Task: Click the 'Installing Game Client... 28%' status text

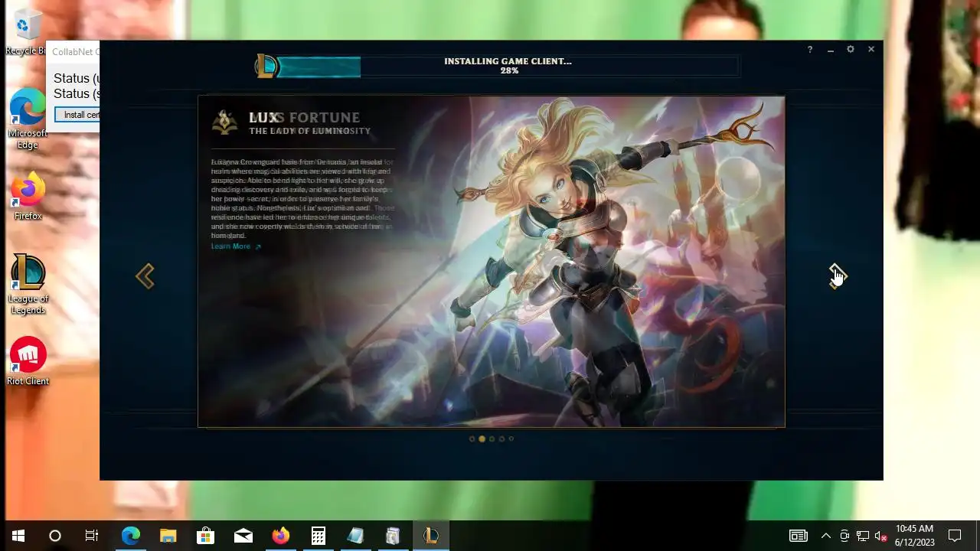Action: pos(508,66)
